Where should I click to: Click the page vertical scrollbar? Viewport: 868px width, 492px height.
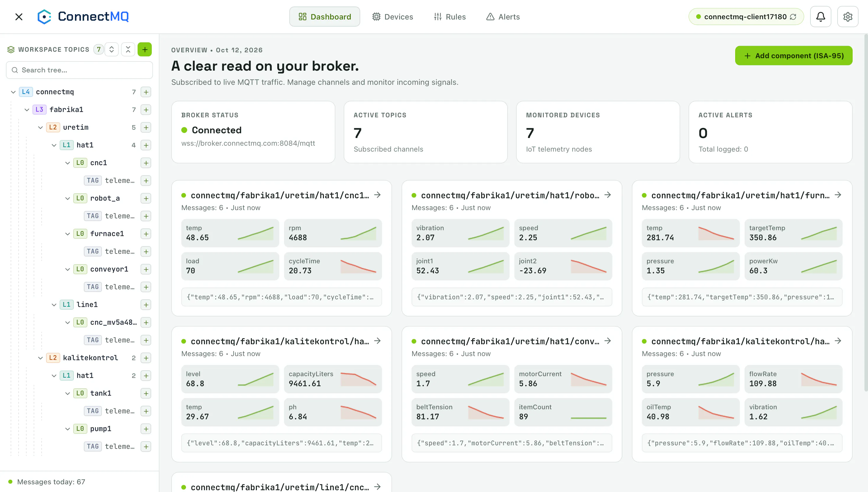tap(866, 213)
